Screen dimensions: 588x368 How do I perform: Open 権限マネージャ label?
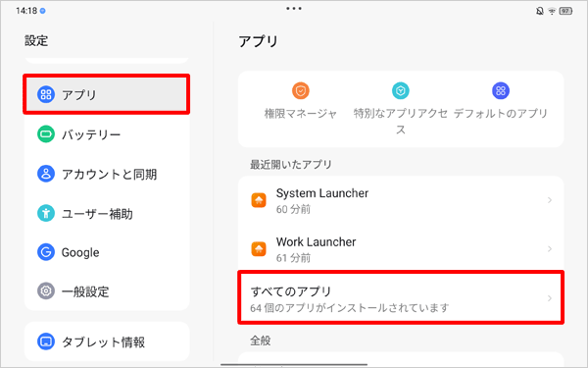[x=301, y=113]
